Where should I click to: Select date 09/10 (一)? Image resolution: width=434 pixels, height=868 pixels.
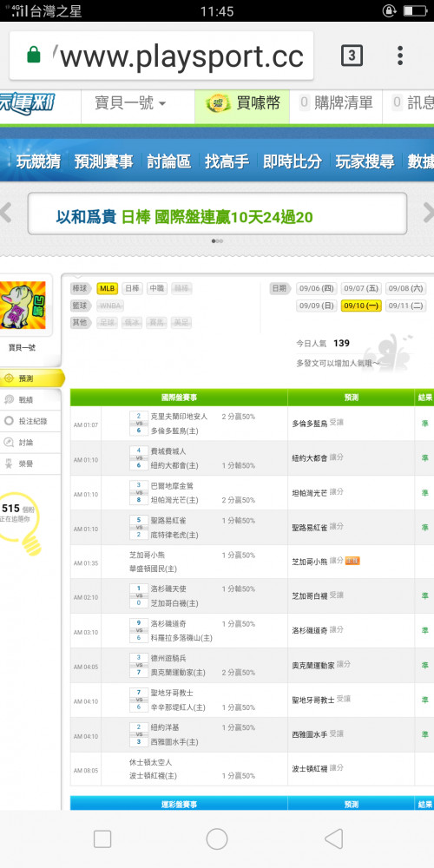point(361,306)
